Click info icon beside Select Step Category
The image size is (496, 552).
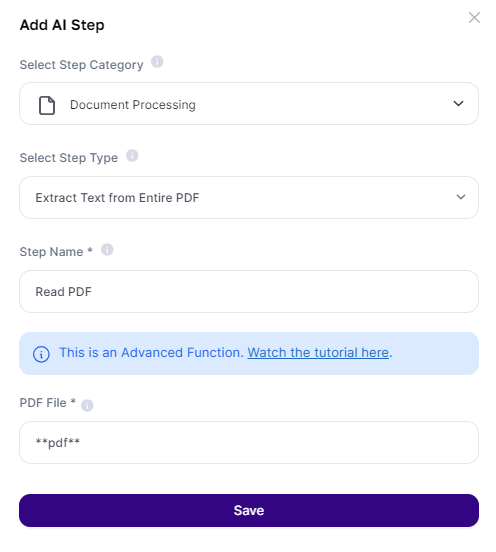click(157, 62)
